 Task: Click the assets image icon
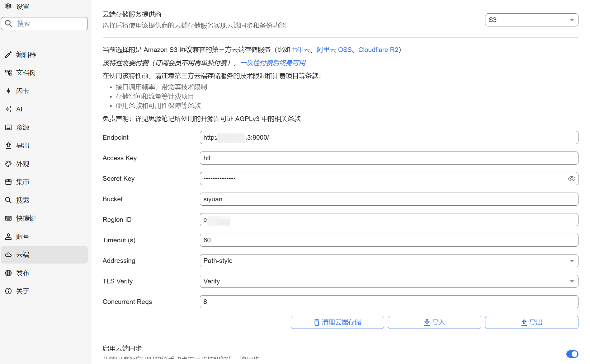point(8,127)
